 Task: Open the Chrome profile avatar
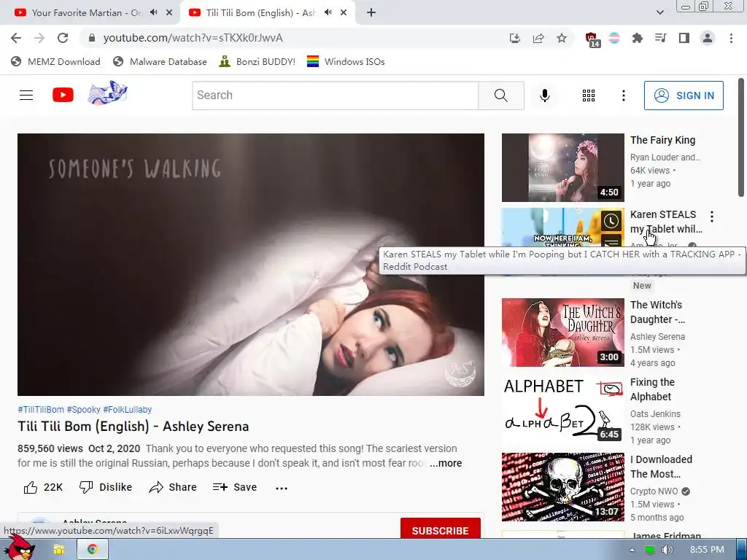click(x=708, y=38)
